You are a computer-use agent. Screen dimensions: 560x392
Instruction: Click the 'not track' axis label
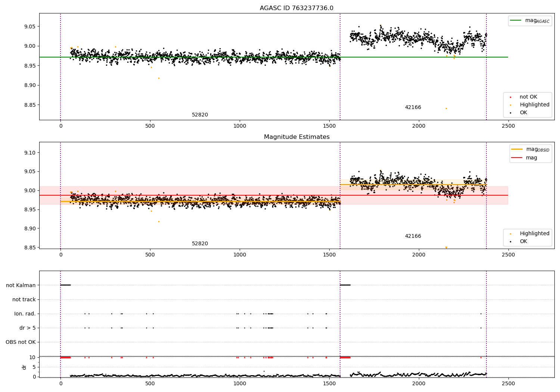click(24, 299)
